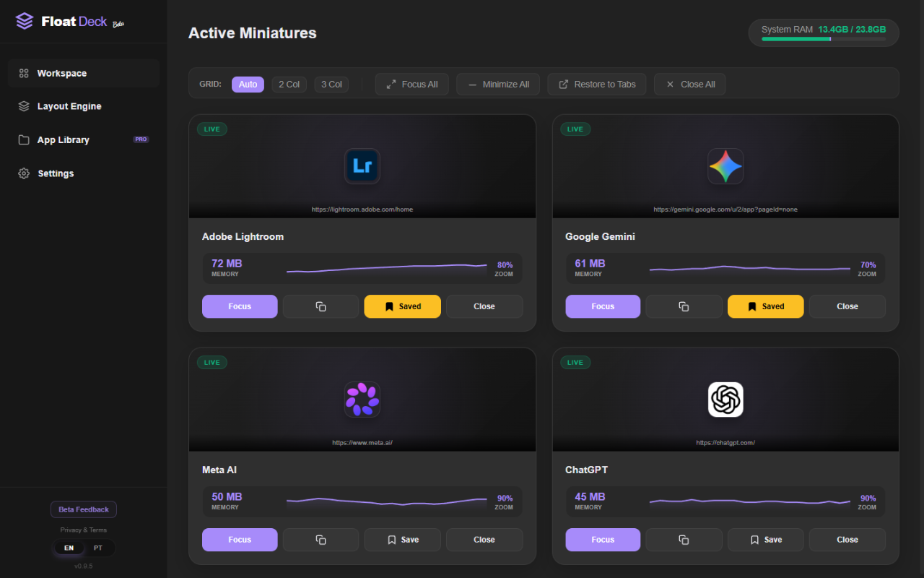Click the Adobe Lightroom memory graph

[387, 268]
